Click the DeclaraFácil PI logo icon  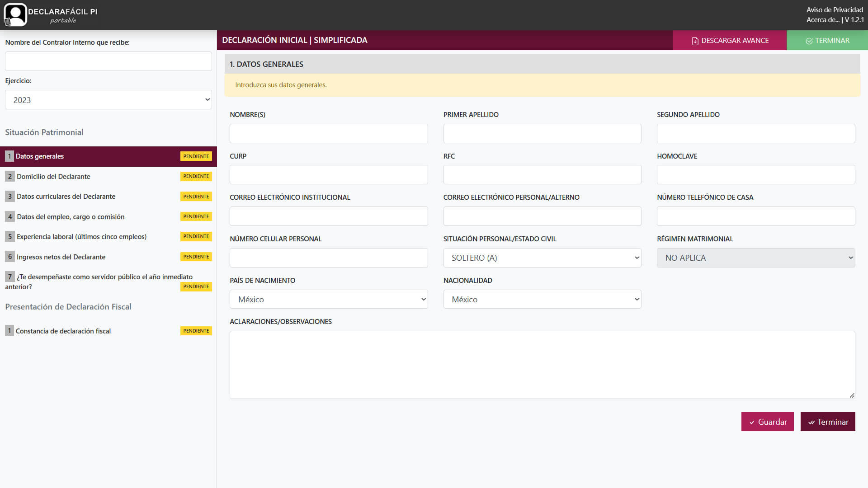[x=15, y=14]
